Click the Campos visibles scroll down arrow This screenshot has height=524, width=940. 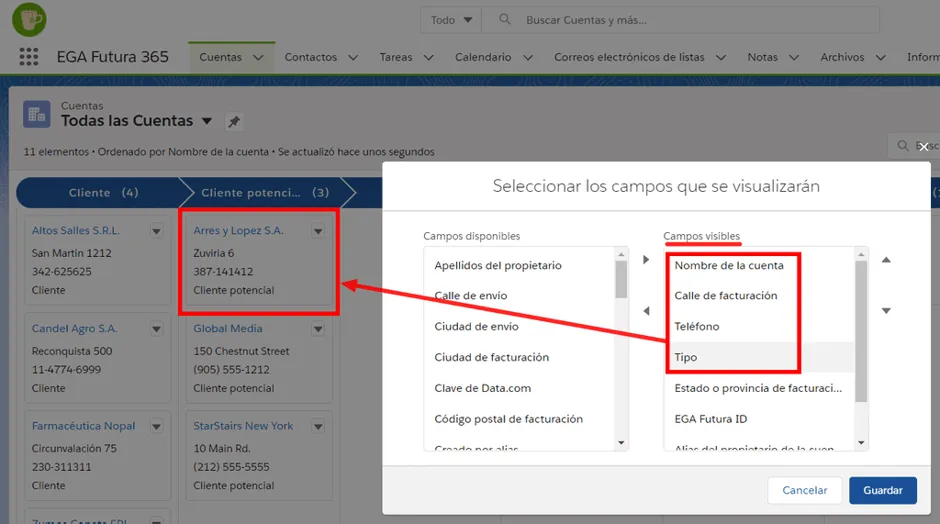click(861, 443)
